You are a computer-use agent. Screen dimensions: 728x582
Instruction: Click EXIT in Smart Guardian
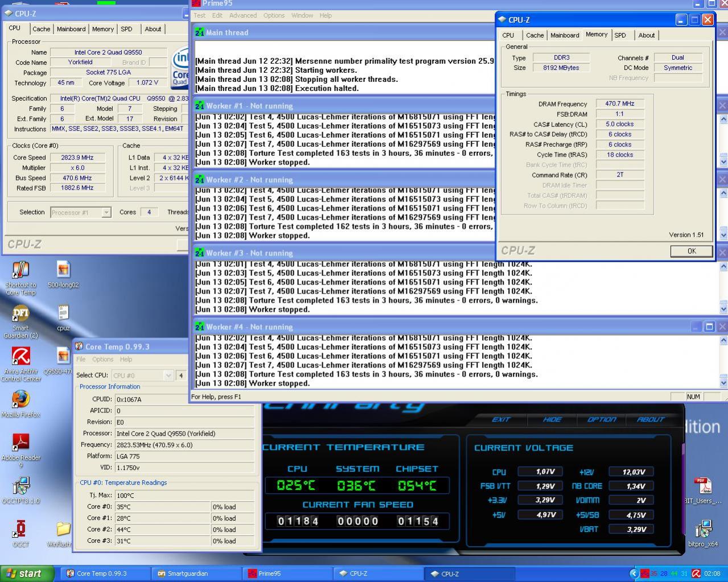(501, 419)
